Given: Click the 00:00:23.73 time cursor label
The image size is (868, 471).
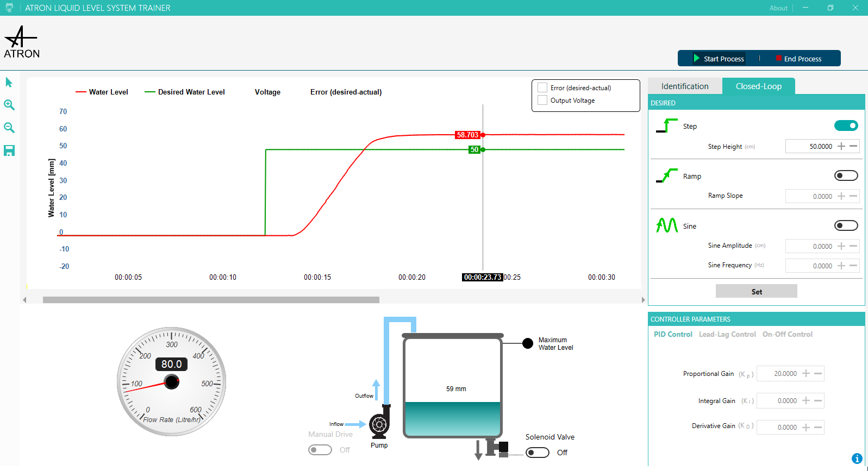Looking at the screenshot, I should [483, 277].
